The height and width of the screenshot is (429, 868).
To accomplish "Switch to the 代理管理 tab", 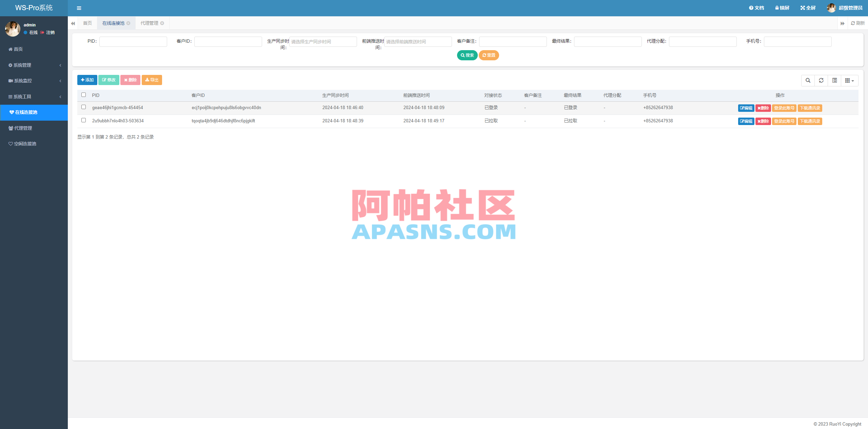I will click(x=149, y=23).
